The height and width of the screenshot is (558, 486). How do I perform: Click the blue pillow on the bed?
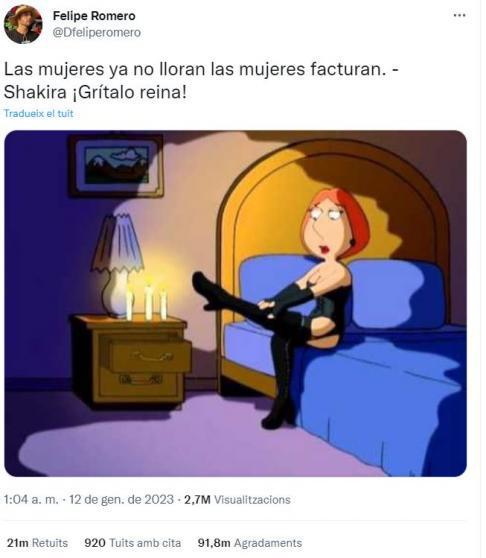click(397, 293)
